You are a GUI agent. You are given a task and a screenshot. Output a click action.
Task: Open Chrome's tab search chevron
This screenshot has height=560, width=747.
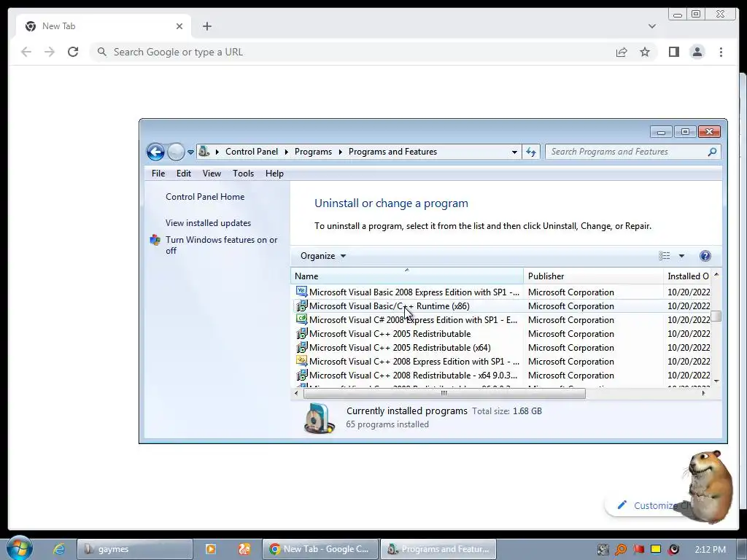click(x=651, y=26)
